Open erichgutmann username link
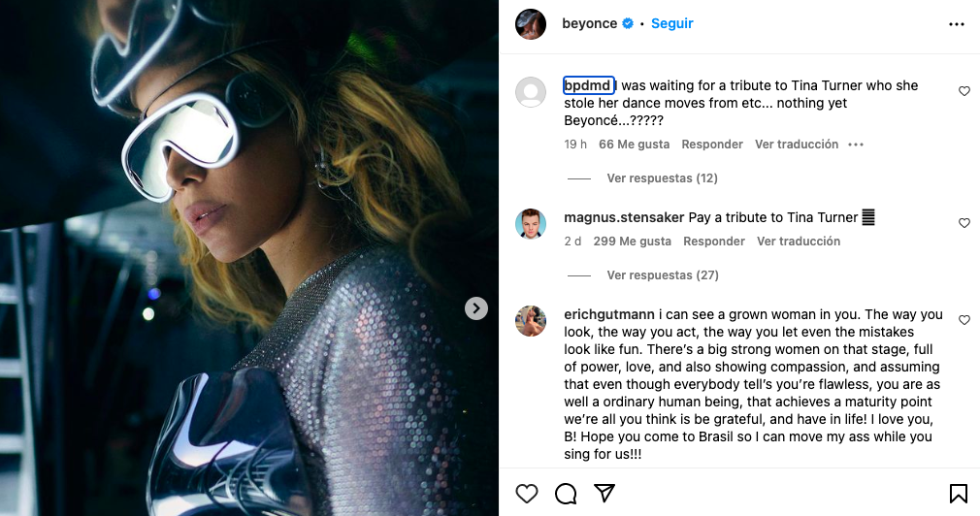 pyautogui.click(x=609, y=314)
